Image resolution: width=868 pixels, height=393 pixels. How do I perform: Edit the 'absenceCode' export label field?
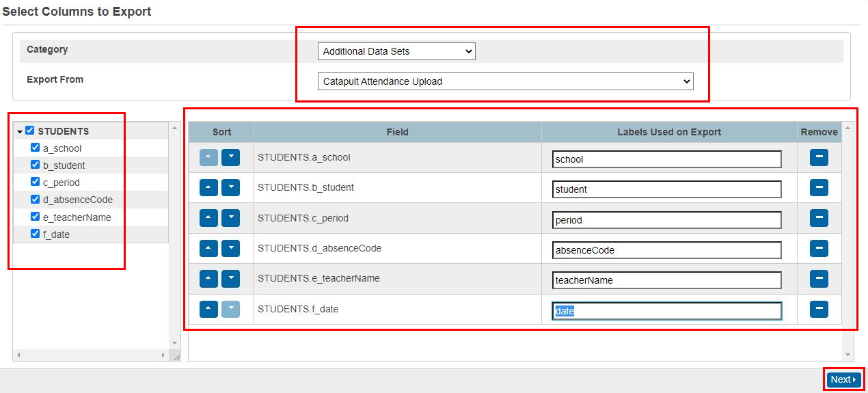pos(667,250)
